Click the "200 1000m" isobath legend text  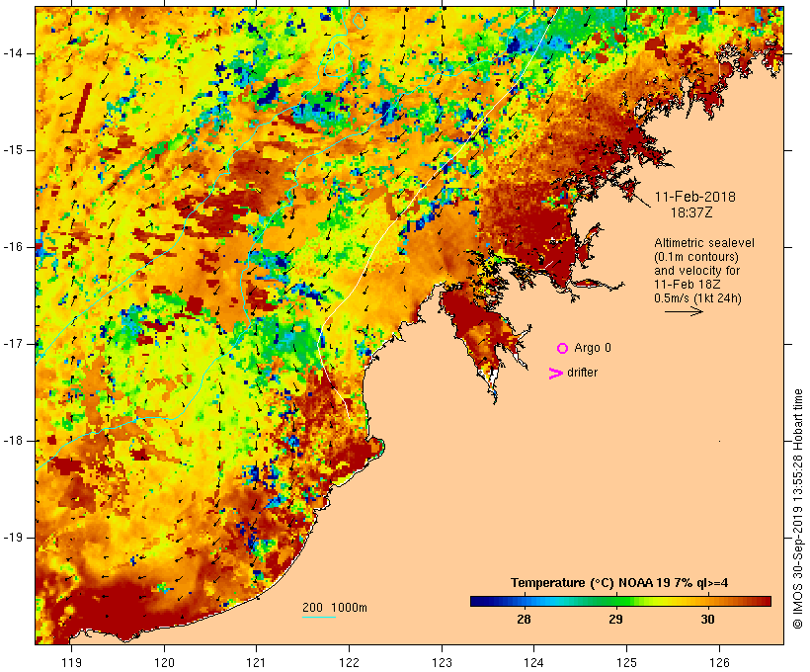335,608
